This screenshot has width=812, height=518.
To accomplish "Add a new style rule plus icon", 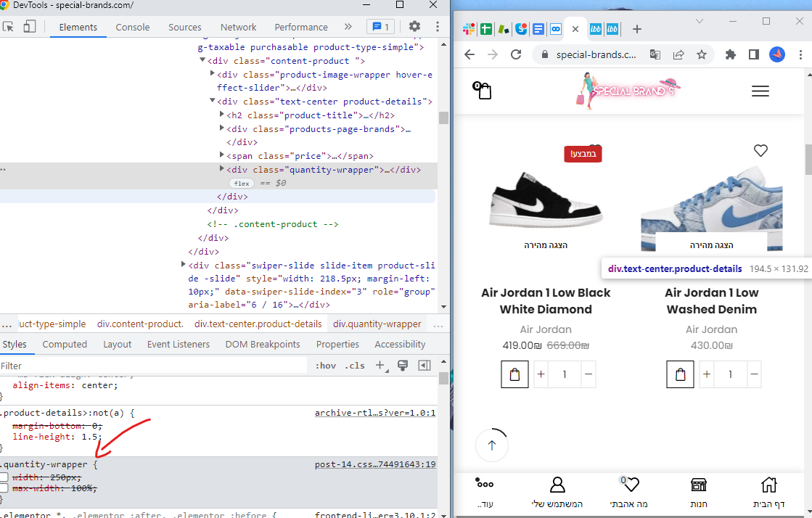I will (x=381, y=366).
